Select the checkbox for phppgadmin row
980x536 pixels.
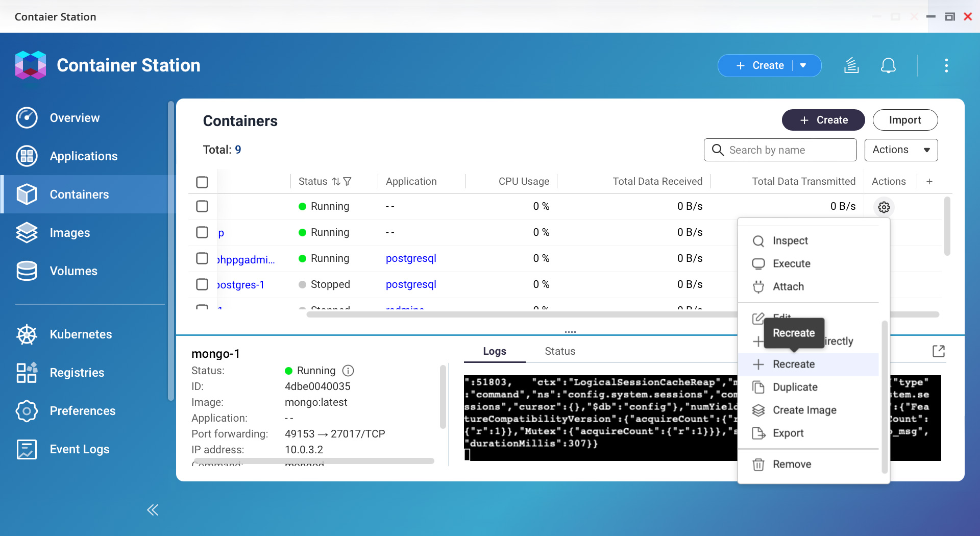click(x=202, y=258)
